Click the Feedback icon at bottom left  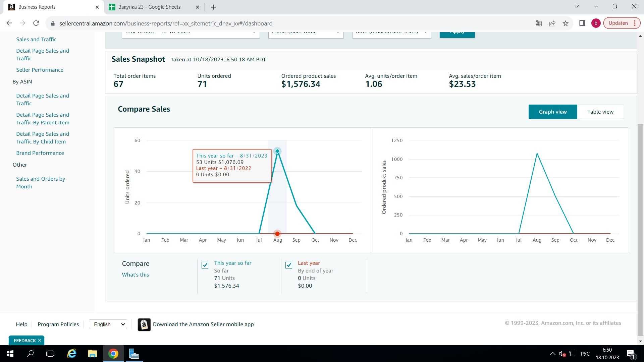pos(24,340)
